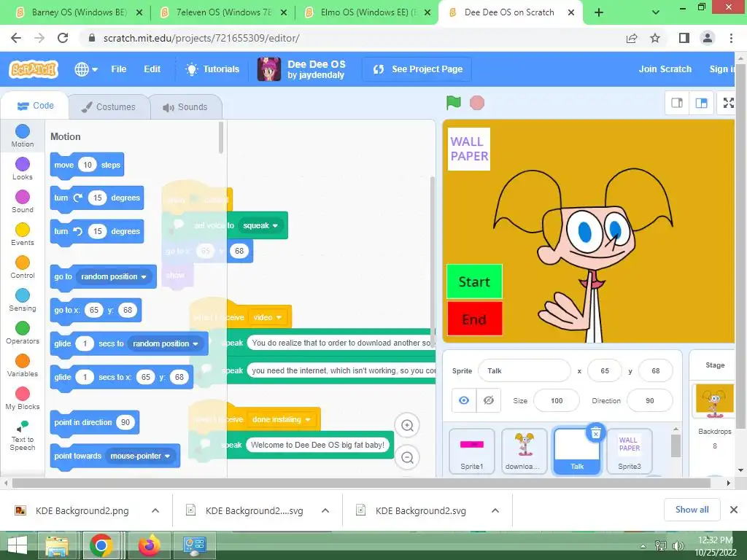Click See Project Page button
The width and height of the screenshot is (747, 560).
(x=417, y=69)
